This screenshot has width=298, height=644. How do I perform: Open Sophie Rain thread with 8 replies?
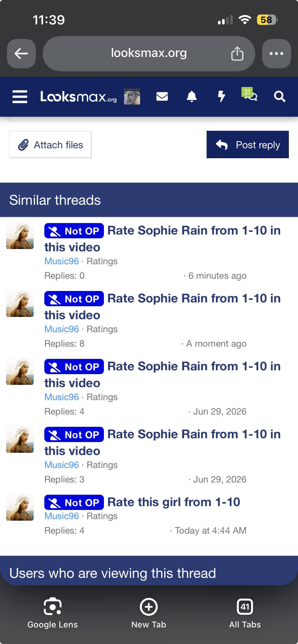click(162, 307)
